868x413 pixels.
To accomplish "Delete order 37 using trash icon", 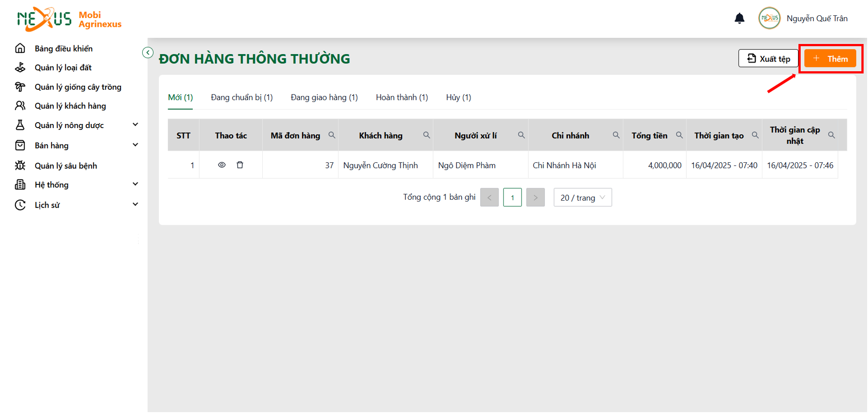I will 240,165.
